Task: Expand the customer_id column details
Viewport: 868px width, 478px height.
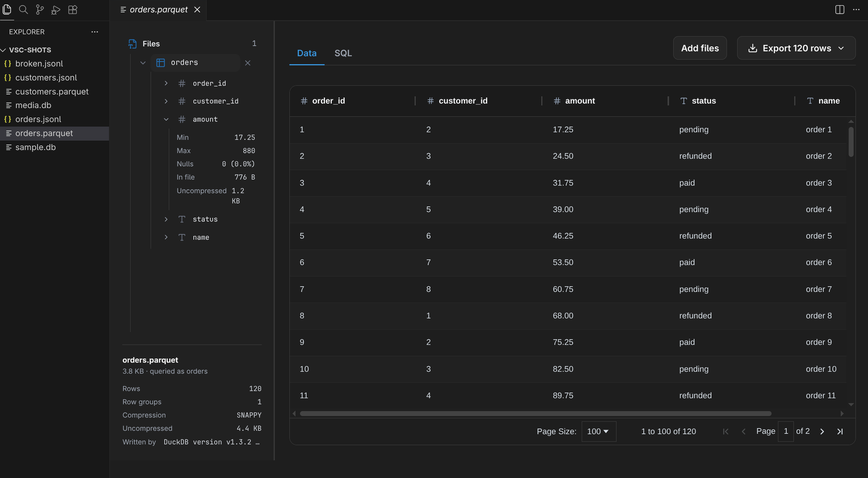Action: [x=166, y=101]
